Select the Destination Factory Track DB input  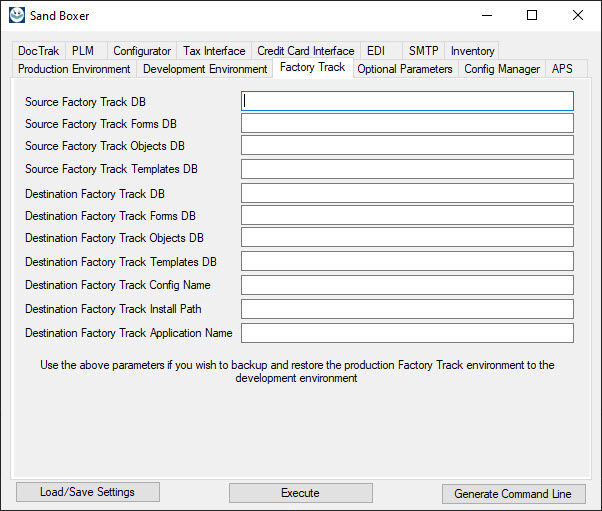[x=407, y=193]
